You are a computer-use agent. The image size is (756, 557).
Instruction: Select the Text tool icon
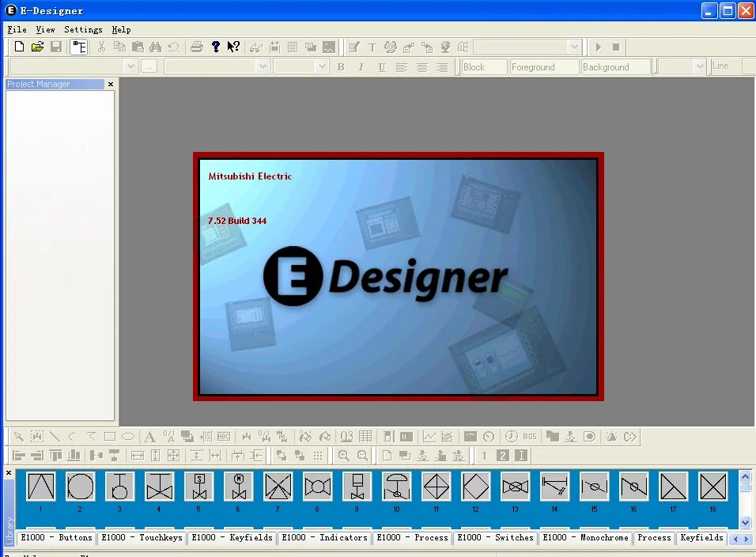click(x=371, y=47)
